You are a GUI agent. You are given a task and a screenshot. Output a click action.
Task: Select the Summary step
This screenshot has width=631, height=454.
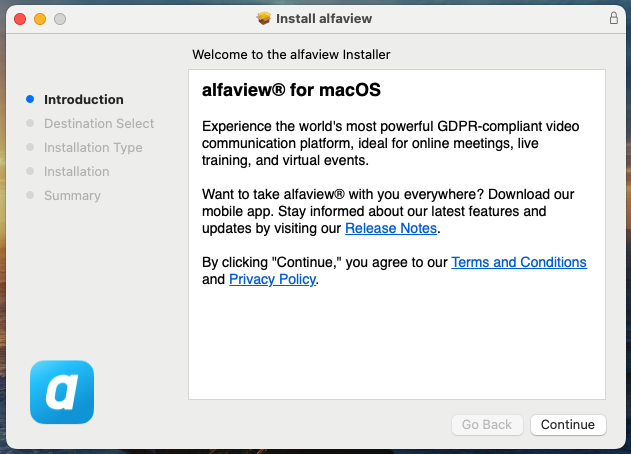(72, 196)
